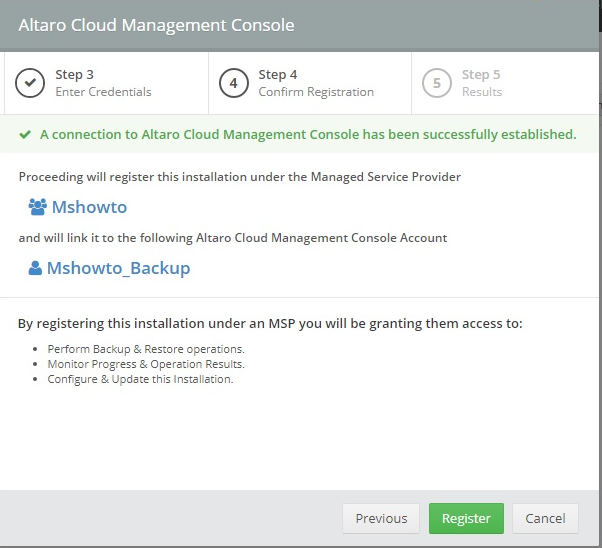
Task: Click the user icon beside Mshowto_Backup
Action: coord(35,268)
